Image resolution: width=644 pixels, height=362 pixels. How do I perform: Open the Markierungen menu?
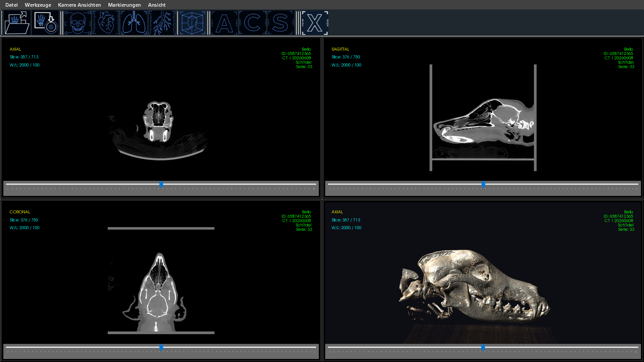point(124,5)
